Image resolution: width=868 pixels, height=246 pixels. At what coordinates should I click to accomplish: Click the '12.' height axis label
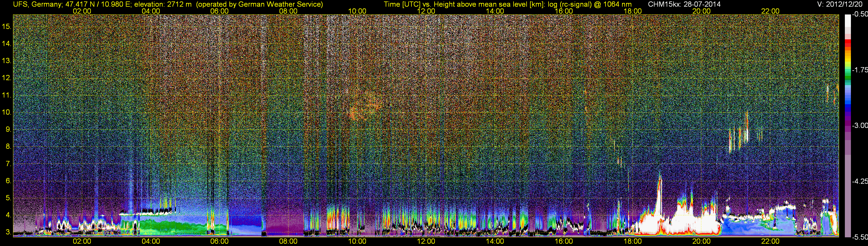coord(7,78)
